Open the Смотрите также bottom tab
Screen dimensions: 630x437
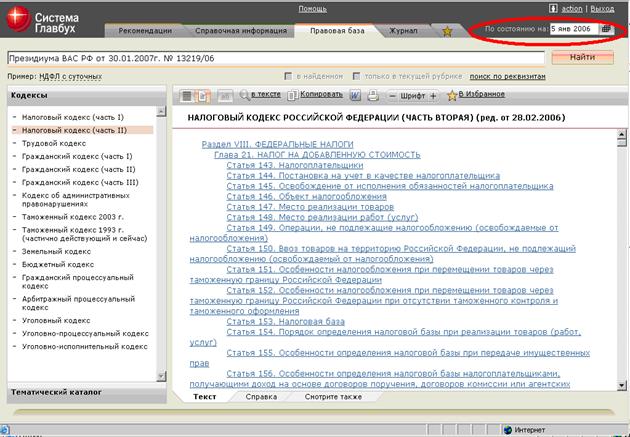pyautogui.click(x=333, y=397)
